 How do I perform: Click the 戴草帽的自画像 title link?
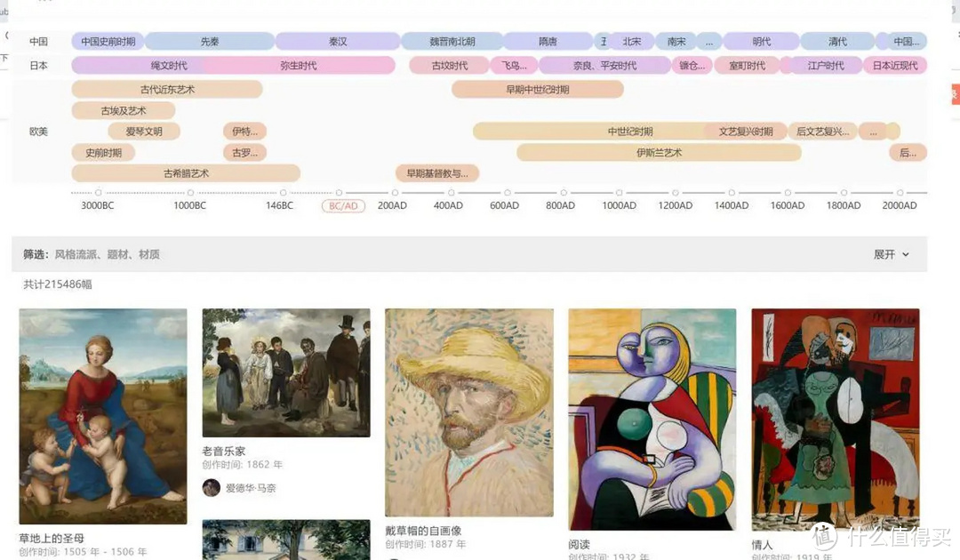coord(423,531)
